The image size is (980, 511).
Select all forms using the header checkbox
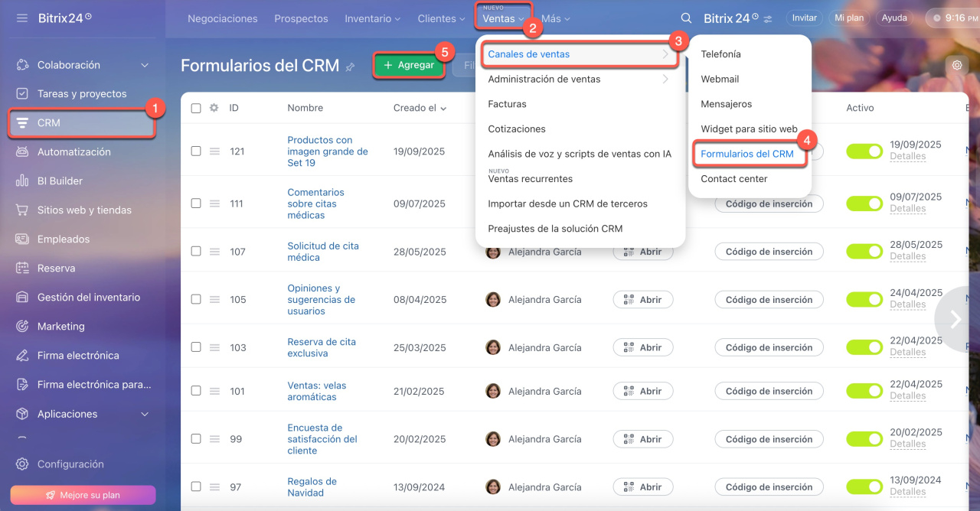(x=196, y=108)
